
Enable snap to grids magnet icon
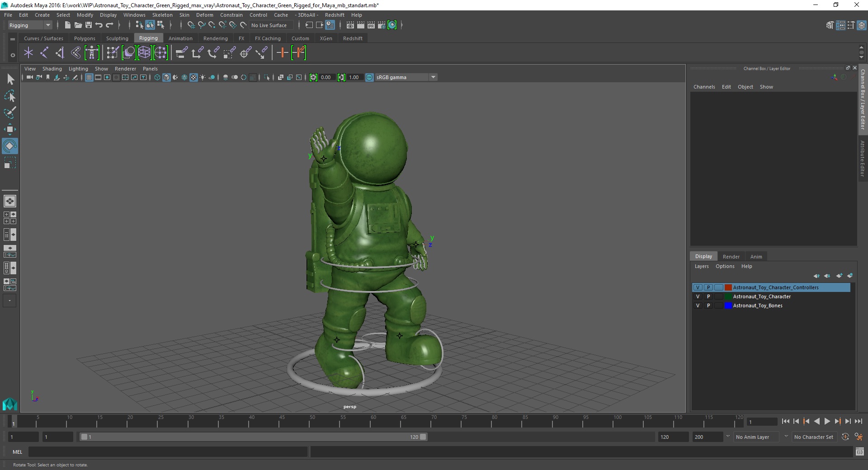coord(191,25)
